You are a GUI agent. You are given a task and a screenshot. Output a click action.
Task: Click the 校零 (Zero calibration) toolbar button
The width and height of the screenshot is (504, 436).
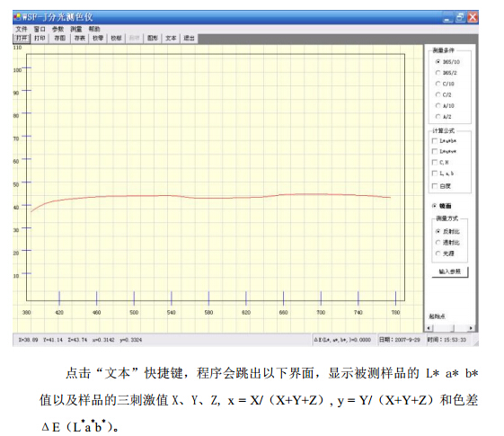pyautogui.click(x=98, y=39)
